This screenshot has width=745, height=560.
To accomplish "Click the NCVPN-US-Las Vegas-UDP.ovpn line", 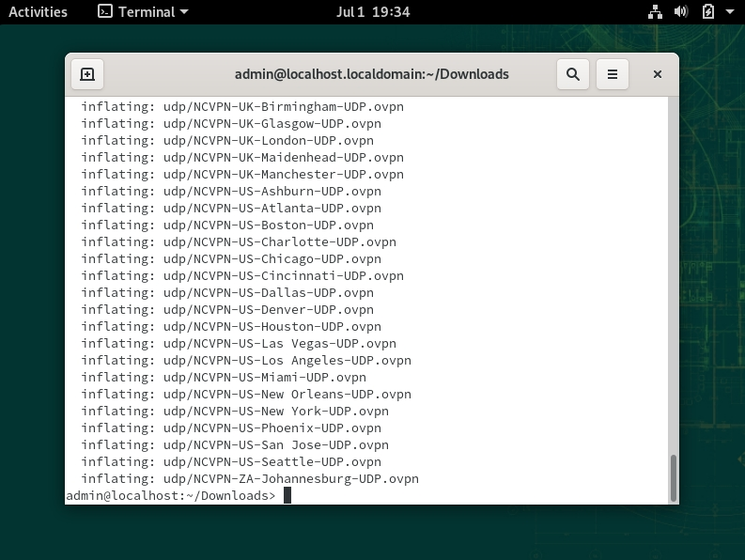I will click(239, 344).
